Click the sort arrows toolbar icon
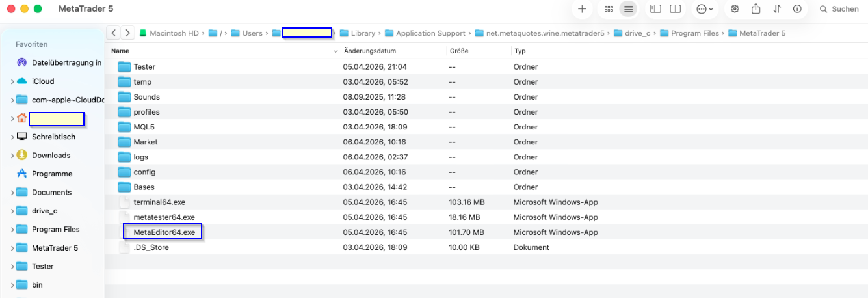This screenshot has height=298, width=868. coord(777,9)
